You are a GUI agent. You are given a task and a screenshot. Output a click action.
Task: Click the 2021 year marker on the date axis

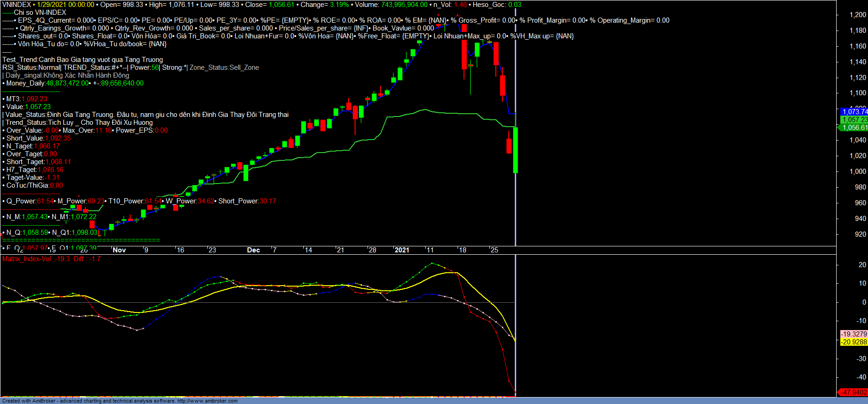click(x=402, y=250)
